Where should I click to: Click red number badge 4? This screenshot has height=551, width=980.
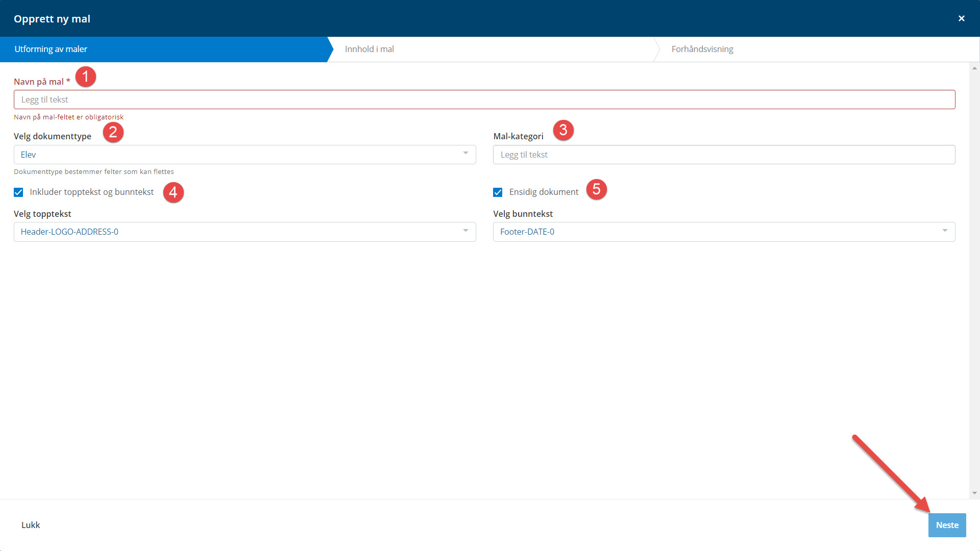click(173, 192)
